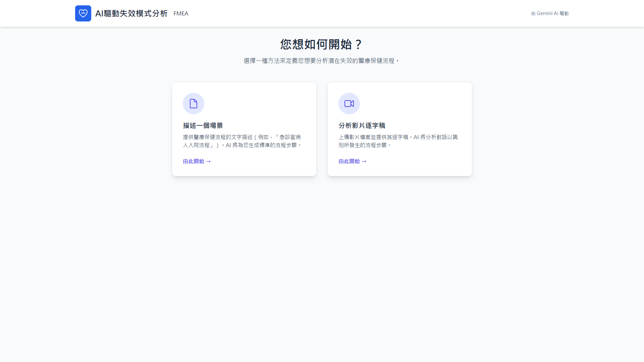644x362 pixels.
Task: Click the transcript card's description about uploading video
Action: point(398,141)
